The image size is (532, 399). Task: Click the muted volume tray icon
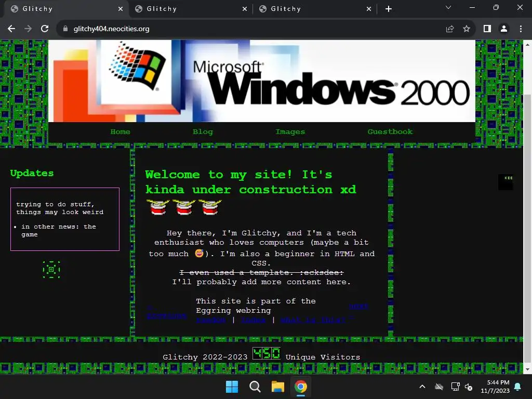point(469,387)
